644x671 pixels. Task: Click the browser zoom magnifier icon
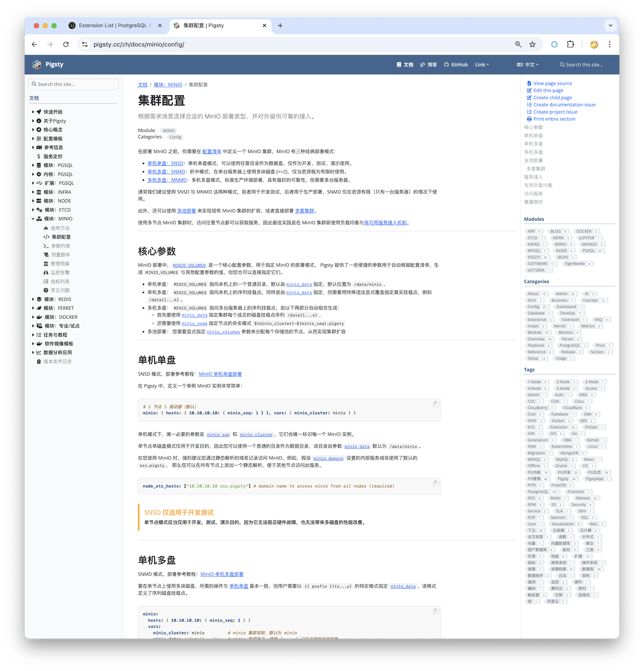pos(518,44)
